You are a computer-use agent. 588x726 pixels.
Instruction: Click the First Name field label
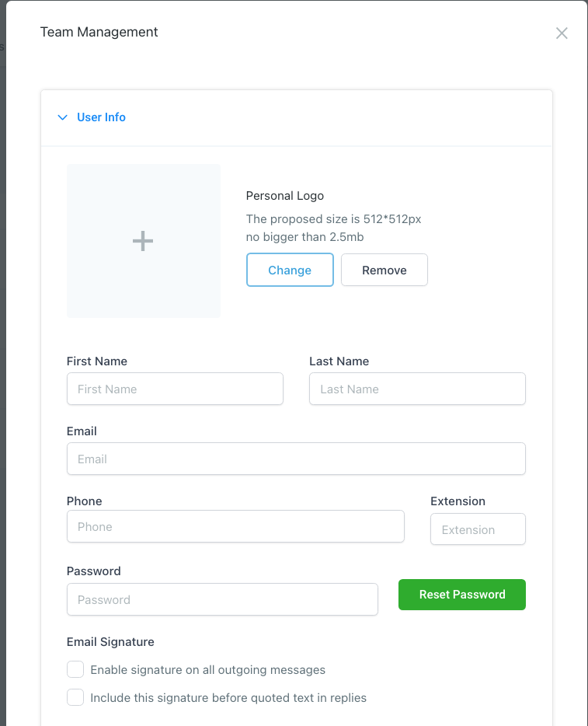[97, 361]
